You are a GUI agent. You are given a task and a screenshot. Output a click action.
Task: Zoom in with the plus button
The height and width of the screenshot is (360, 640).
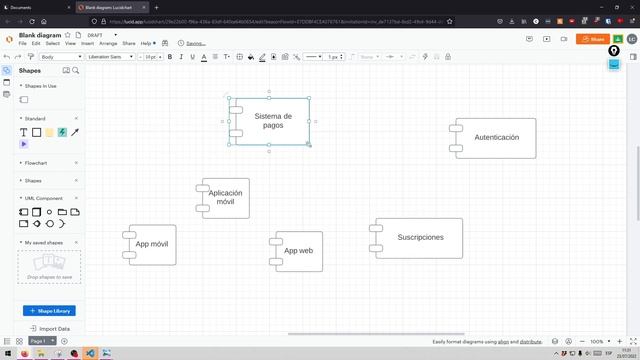tap(619, 341)
